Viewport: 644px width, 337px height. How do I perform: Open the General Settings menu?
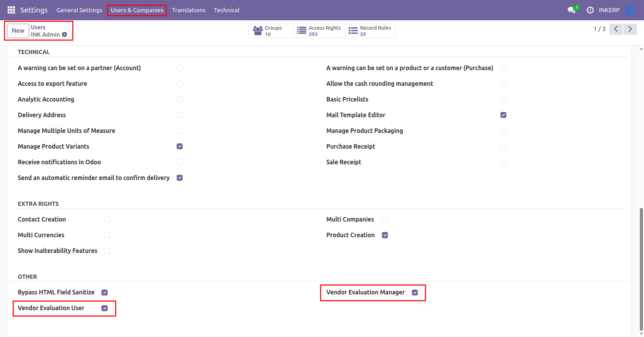tap(79, 10)
